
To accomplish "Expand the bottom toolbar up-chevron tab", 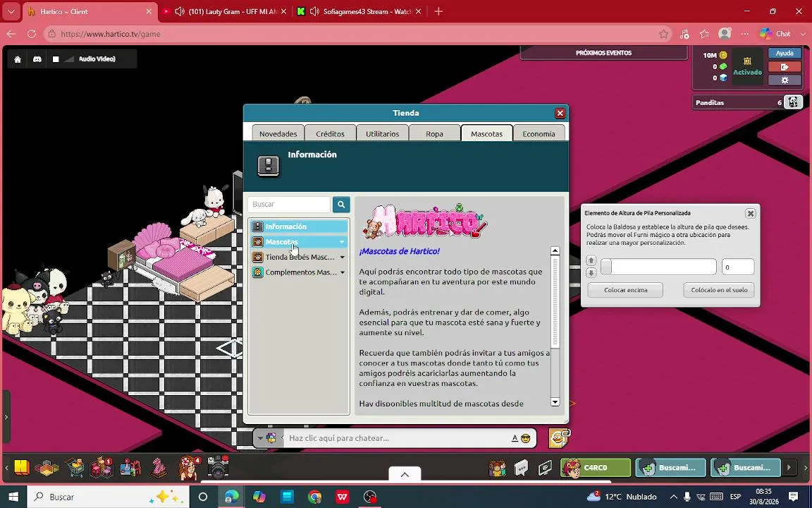I will coord(405,474).
